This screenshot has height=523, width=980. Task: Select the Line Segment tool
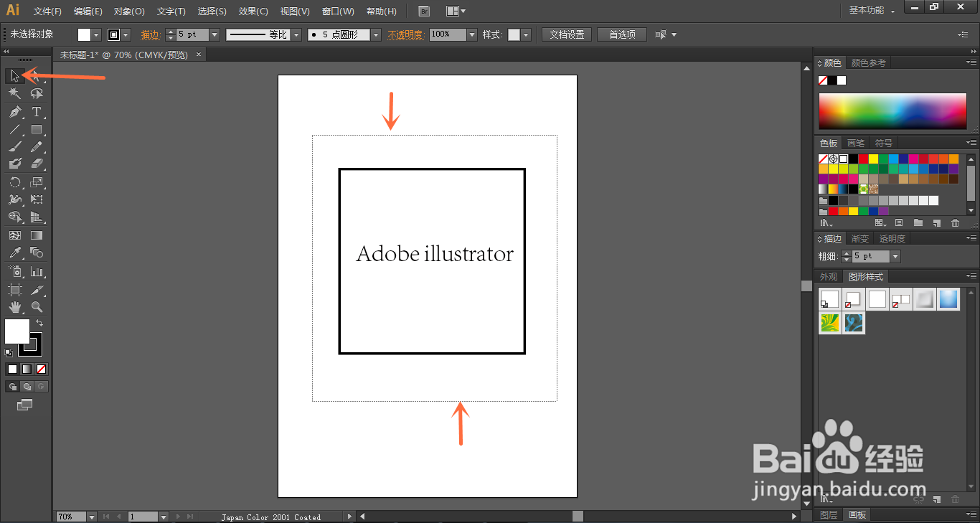(15, 130)
